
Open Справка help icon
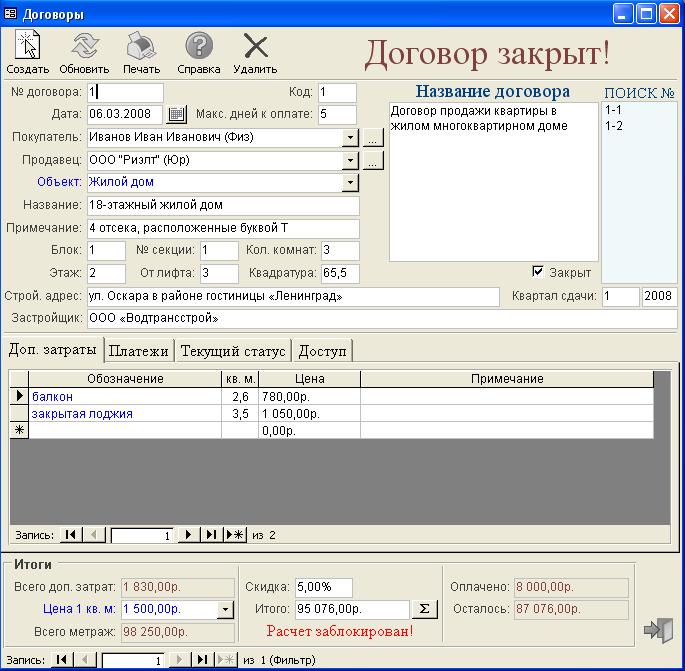199,45
